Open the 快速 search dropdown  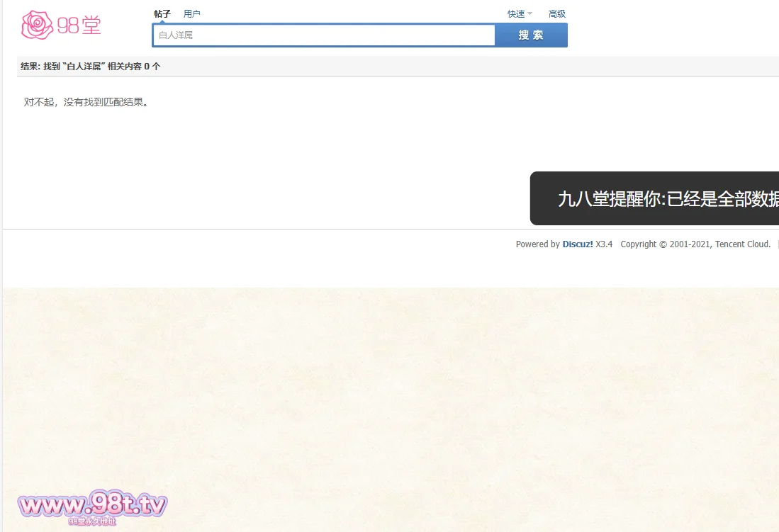pos(516,14)
